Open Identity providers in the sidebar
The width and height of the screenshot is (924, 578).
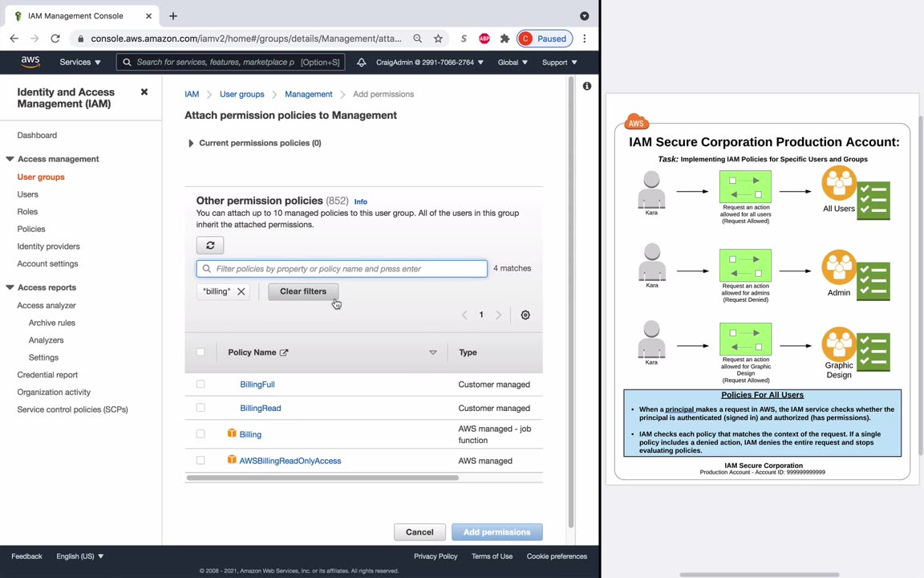pos(48,246)
